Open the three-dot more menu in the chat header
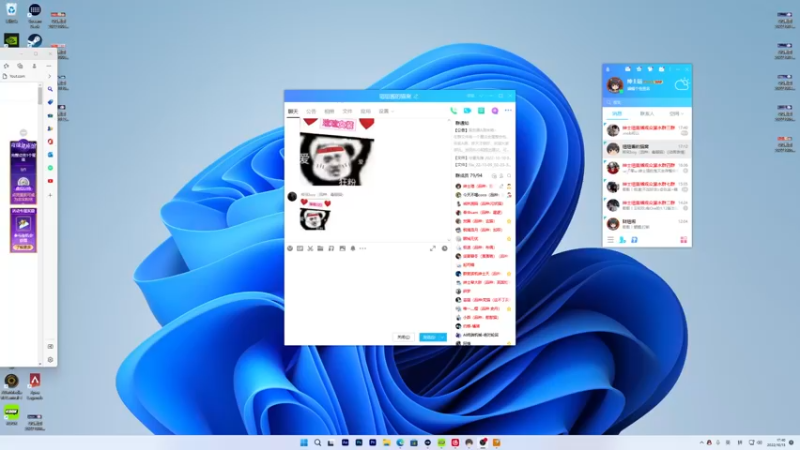800x450 pixels. tap(508, 110)
